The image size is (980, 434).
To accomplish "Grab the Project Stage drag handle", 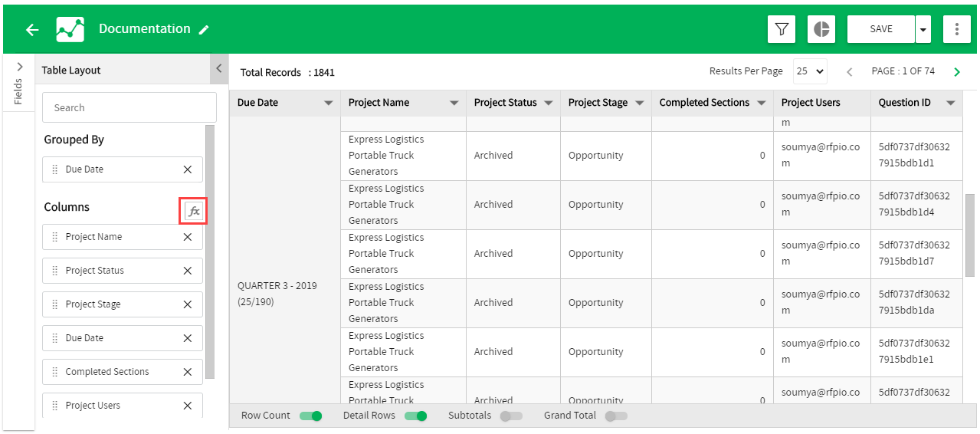I will click(x=54, y=304).
